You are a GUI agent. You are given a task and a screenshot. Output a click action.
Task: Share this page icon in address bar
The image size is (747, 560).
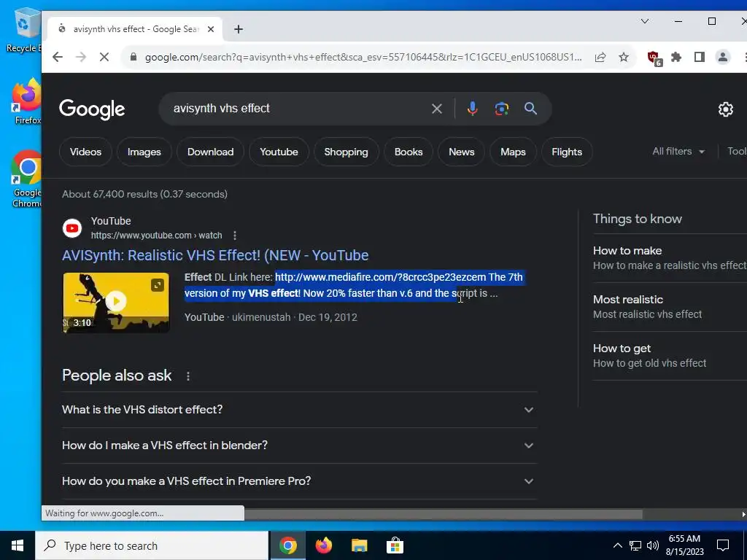(600, 57)
